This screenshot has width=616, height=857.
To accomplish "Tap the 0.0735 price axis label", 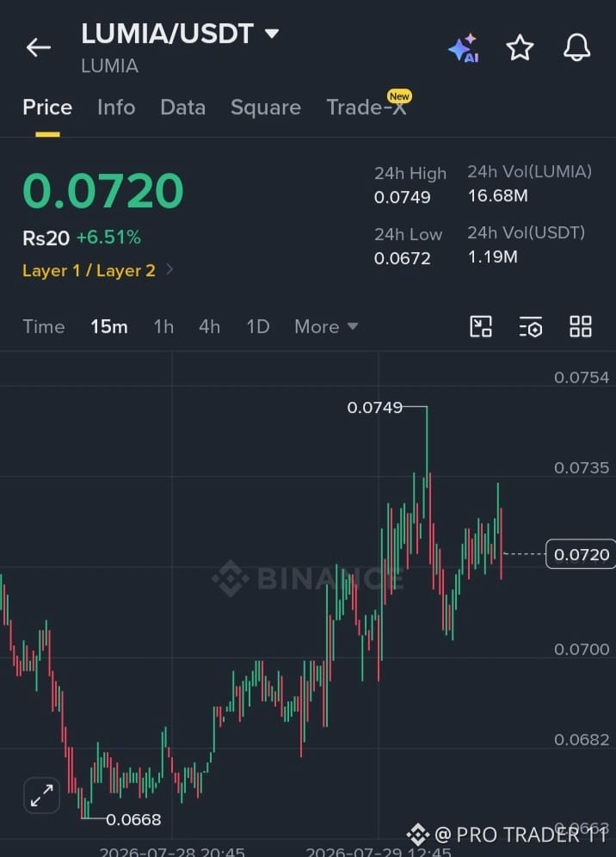I will point(582,468).
